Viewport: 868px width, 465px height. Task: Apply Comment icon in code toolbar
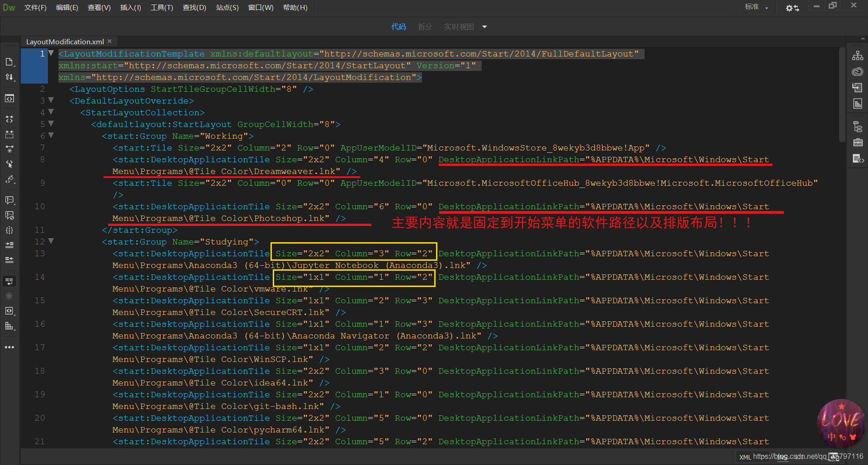(9, 200)
